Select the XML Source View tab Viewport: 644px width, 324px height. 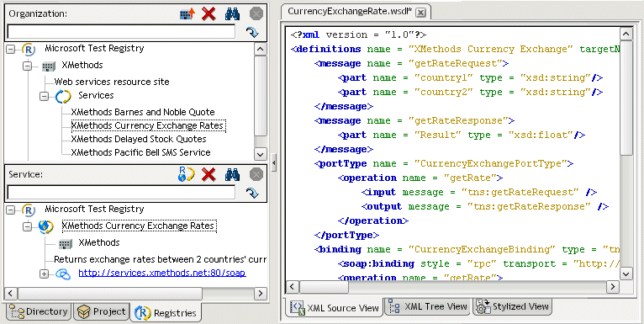coord(335,307)
